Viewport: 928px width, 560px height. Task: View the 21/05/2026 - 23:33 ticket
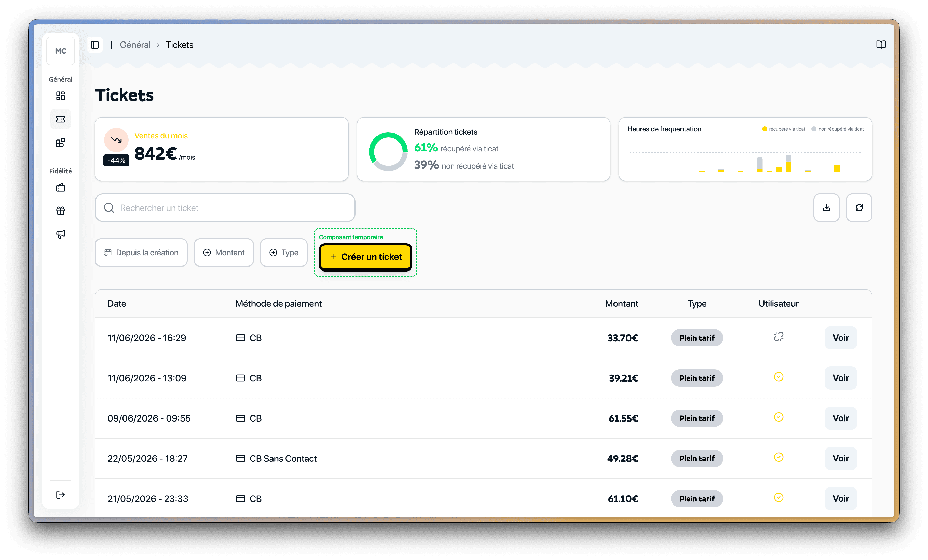pyautogui.click(x=840, y=499)
